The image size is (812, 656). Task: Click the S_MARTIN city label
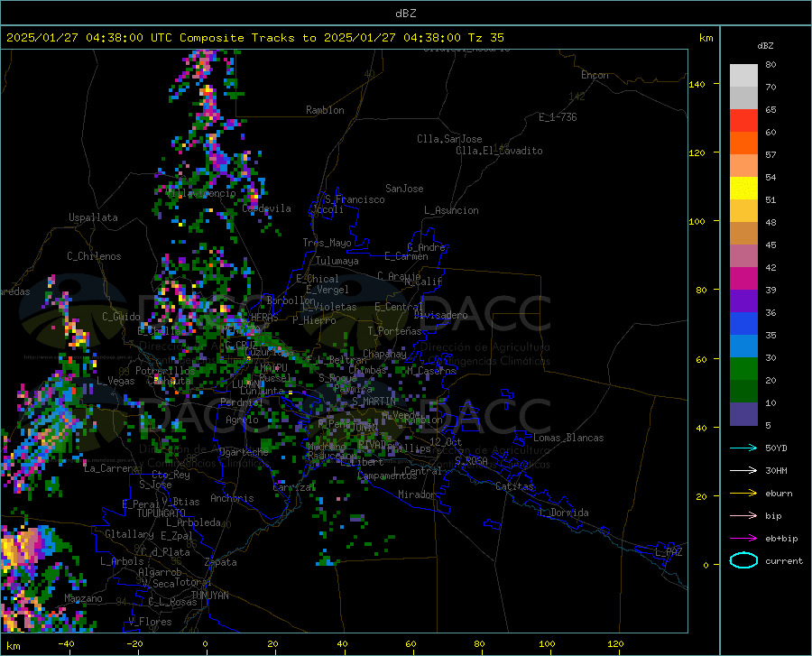pos(374,402)
